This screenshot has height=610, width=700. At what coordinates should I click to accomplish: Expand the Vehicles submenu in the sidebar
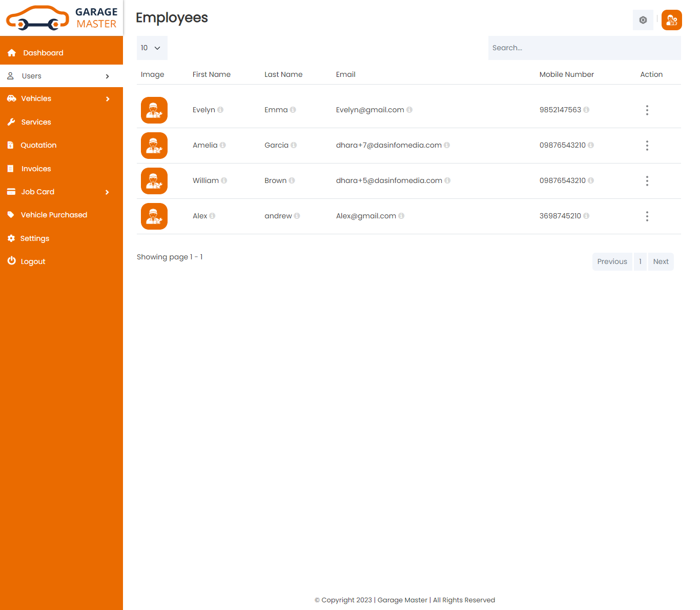(107, 99)
